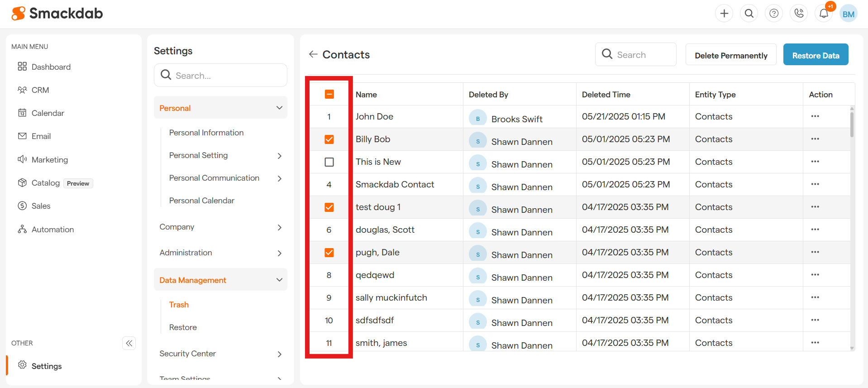Check the This is New row checkbox

329,162
